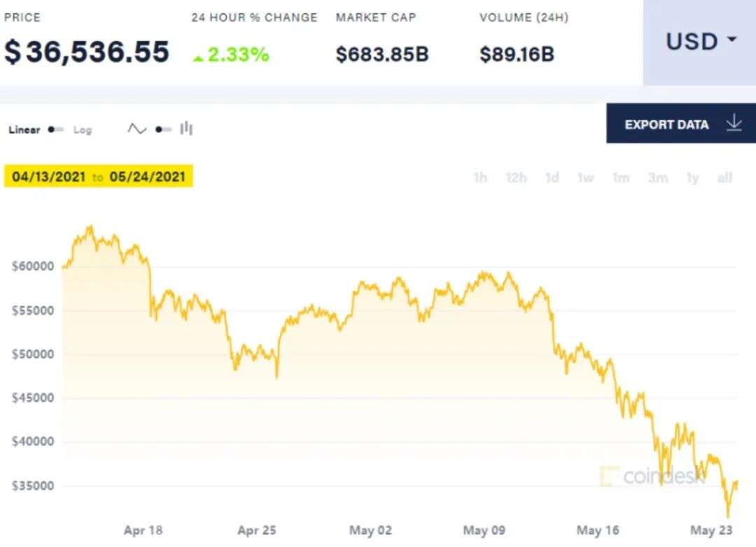The width and height of the screenshot is (756, 547).
Task: Click the download arrow icon on Export Data
Action: click(734, 123)
